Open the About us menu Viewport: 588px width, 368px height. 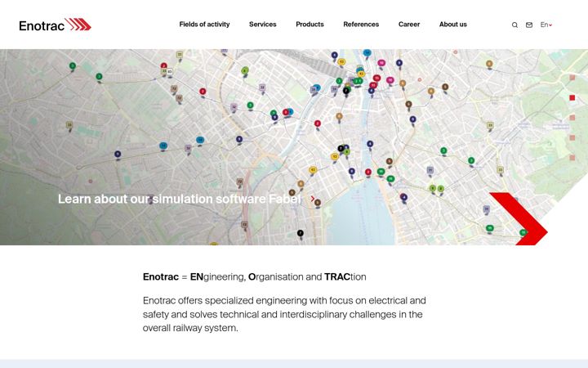453,25
